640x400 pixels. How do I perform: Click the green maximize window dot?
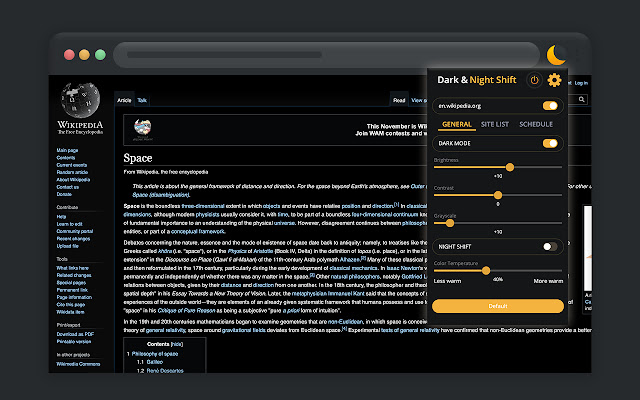(x=100, y=55)
